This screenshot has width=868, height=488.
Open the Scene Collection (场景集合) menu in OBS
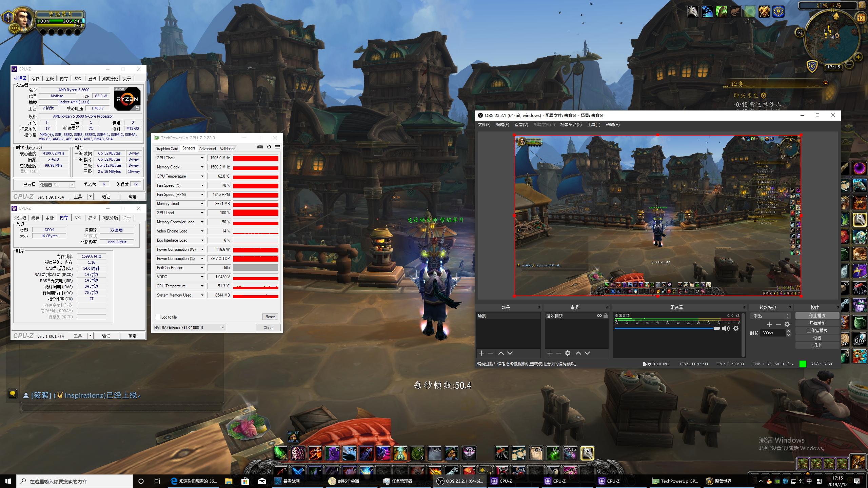571,125
